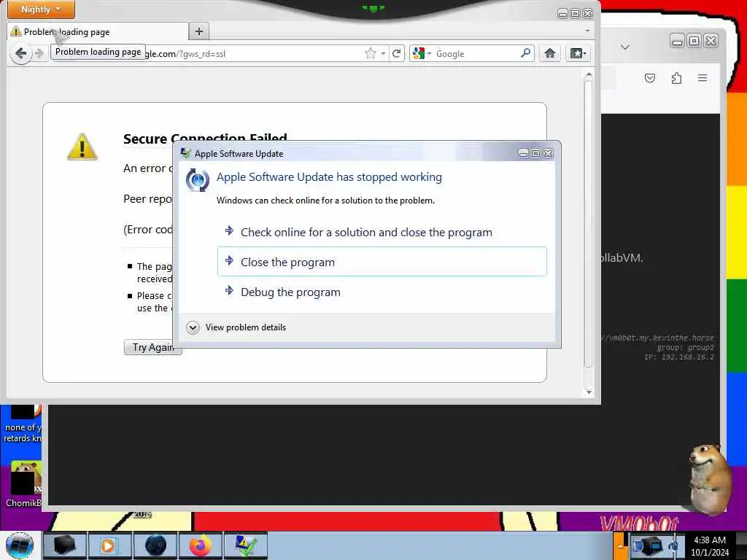Reload the page with the refresh icon
The height and width of the screenshot is (560, 747).
click(396, 53)
